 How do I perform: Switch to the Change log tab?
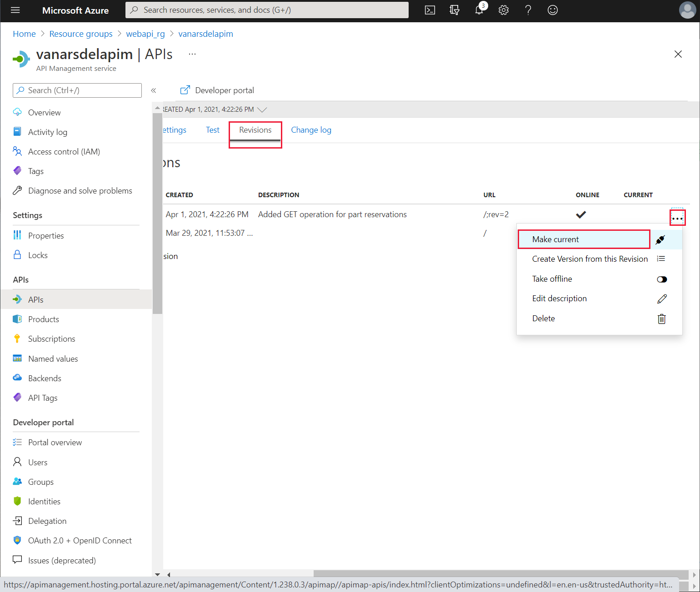coord(311,130)
